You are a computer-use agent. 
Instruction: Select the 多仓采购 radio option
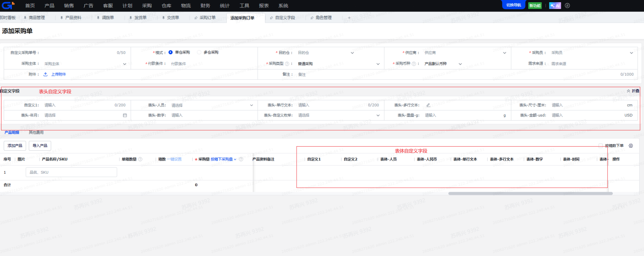pyautogui.click(x=199, y=52)
